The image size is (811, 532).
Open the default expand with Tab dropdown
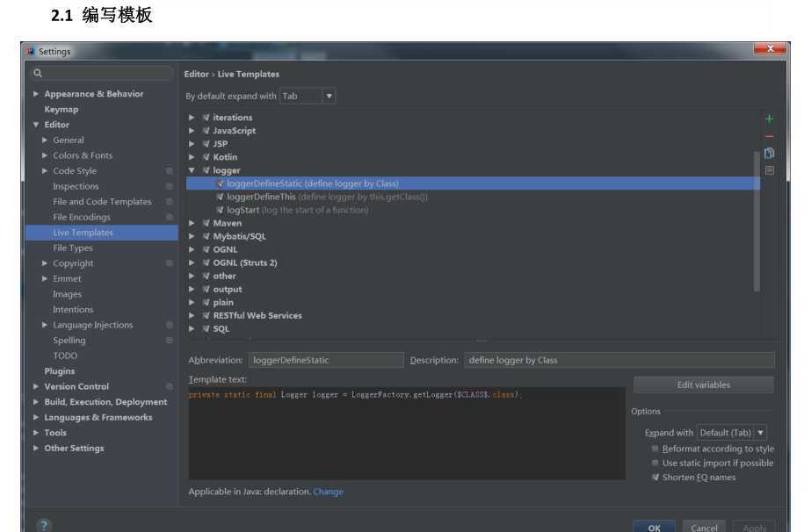(308, 97)
